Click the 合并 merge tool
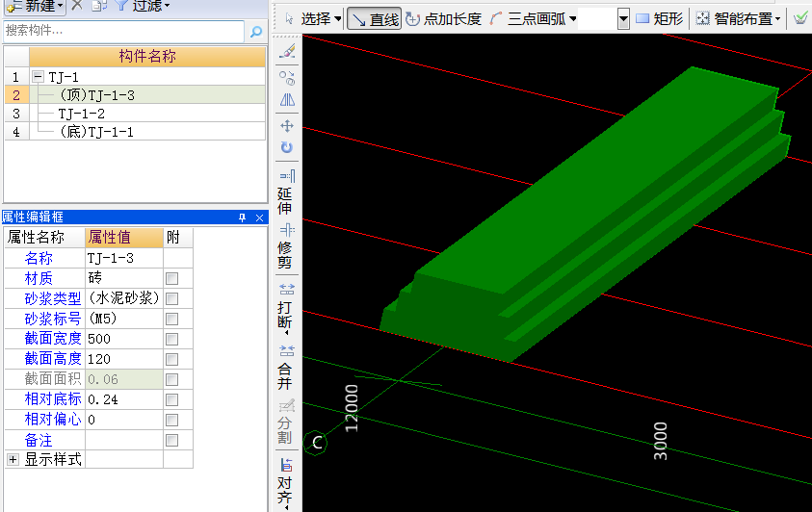 [x=286, y=368]
